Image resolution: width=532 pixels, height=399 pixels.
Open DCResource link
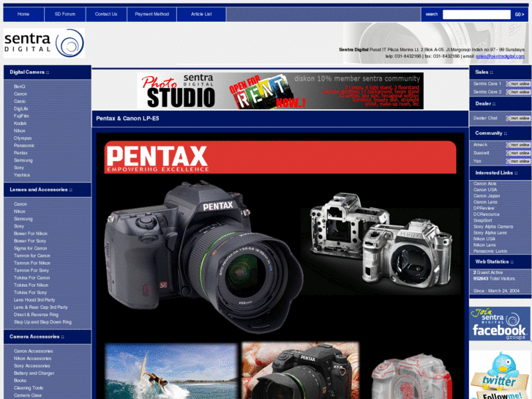click(x=487, y=215)
